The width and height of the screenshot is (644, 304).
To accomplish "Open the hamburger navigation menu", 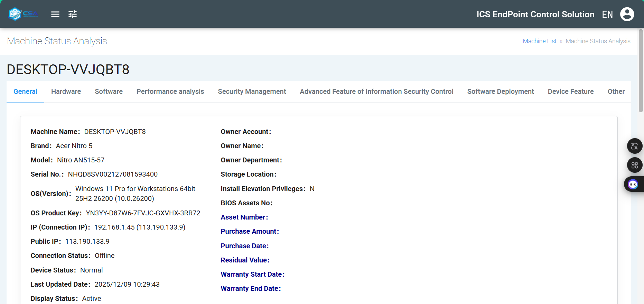I will (55, 14).
